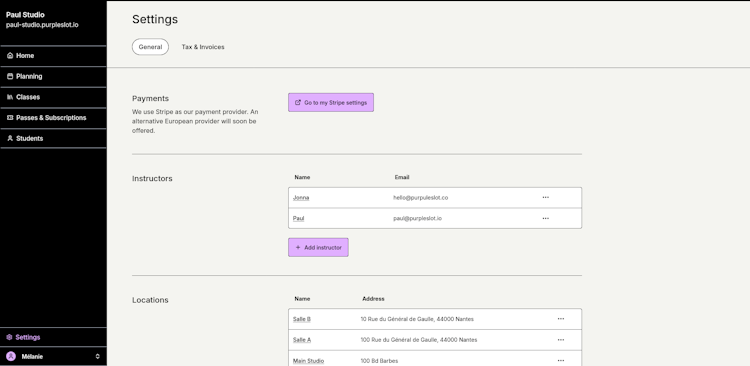Click instructor name Jonna

pos(301,198)
